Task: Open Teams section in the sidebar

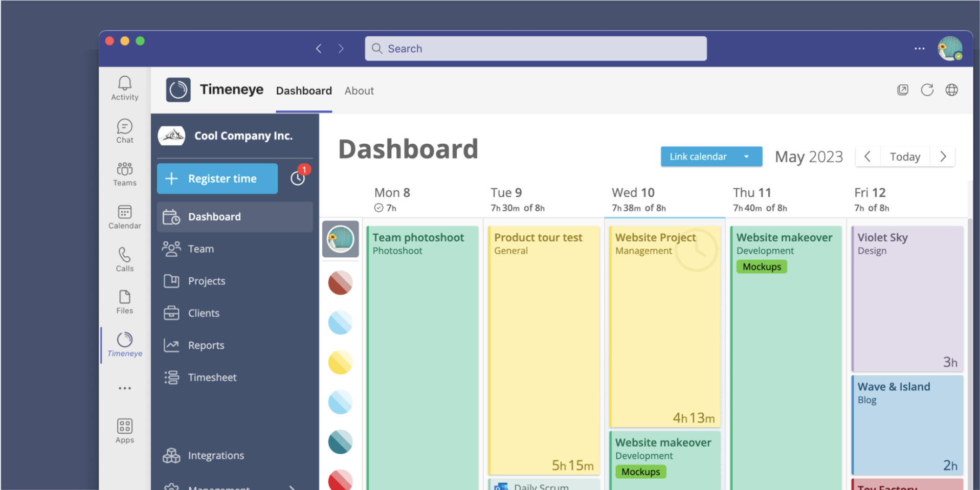Action: click(124, 174)
